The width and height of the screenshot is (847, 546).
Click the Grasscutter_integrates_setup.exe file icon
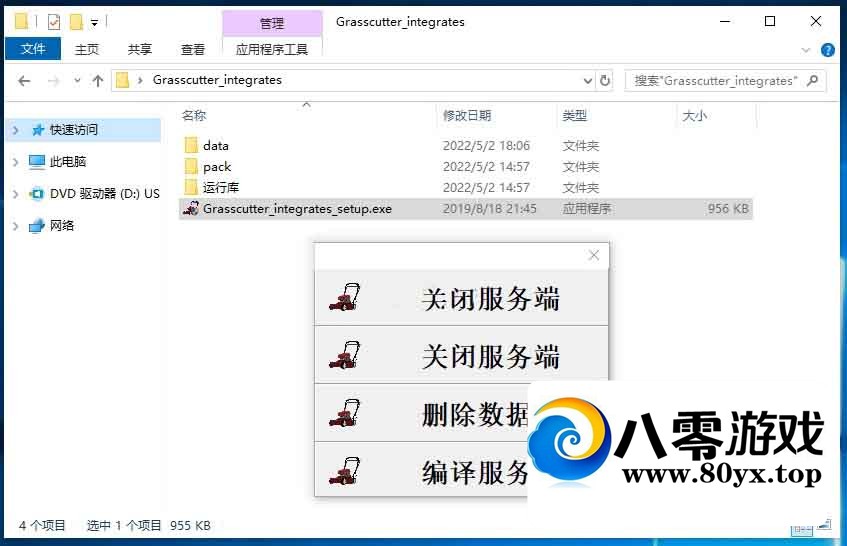[191, 209]
